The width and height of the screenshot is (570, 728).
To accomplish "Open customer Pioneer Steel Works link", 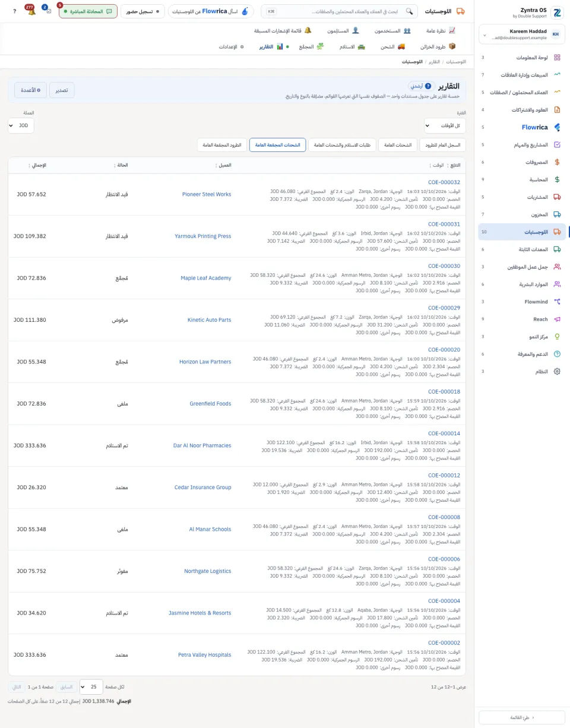I will click(x=207, y=194).
